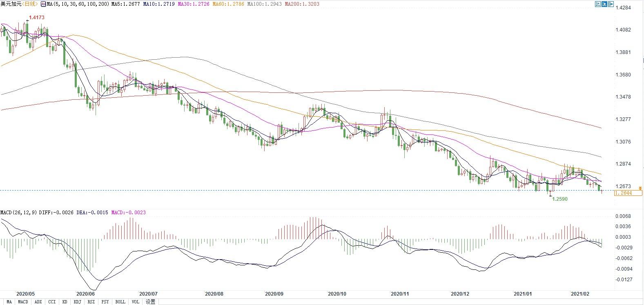Click the 2020/09 date label

tap(274, 294)
